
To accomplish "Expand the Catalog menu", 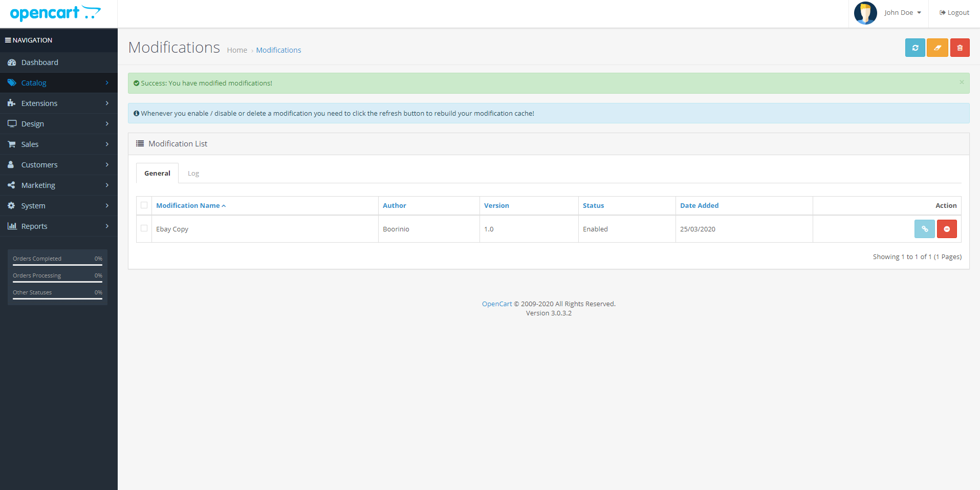I will (34, 83).
